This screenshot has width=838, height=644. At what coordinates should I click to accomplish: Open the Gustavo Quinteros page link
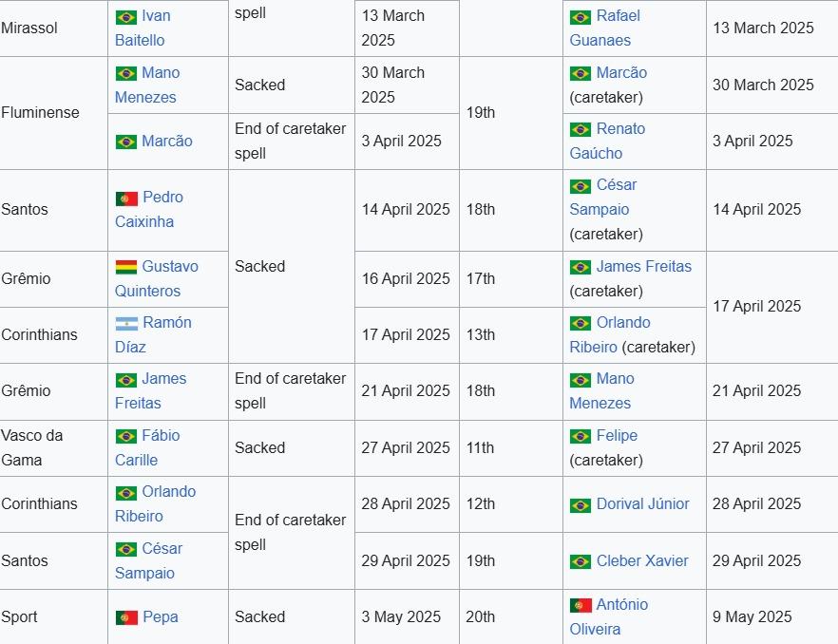click(x=170, y=267)
